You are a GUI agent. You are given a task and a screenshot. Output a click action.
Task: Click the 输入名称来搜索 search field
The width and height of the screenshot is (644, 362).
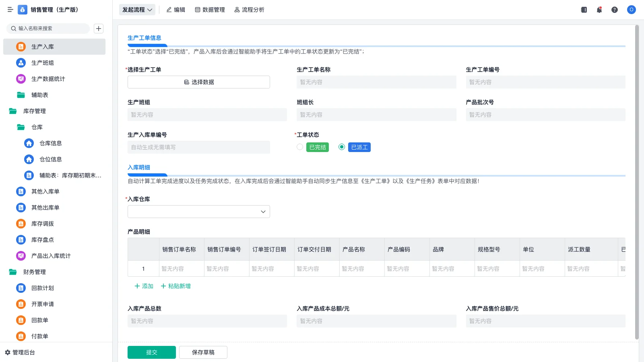coord(48,29)
